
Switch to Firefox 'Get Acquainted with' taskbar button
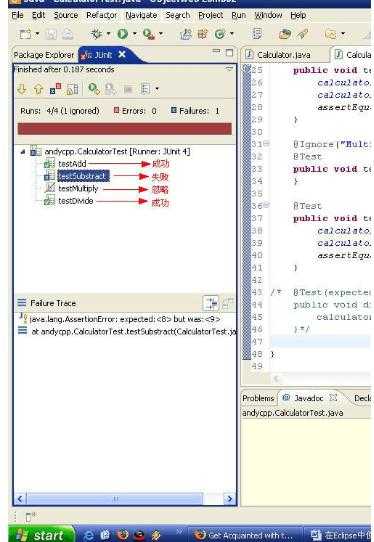click(244, 535)
